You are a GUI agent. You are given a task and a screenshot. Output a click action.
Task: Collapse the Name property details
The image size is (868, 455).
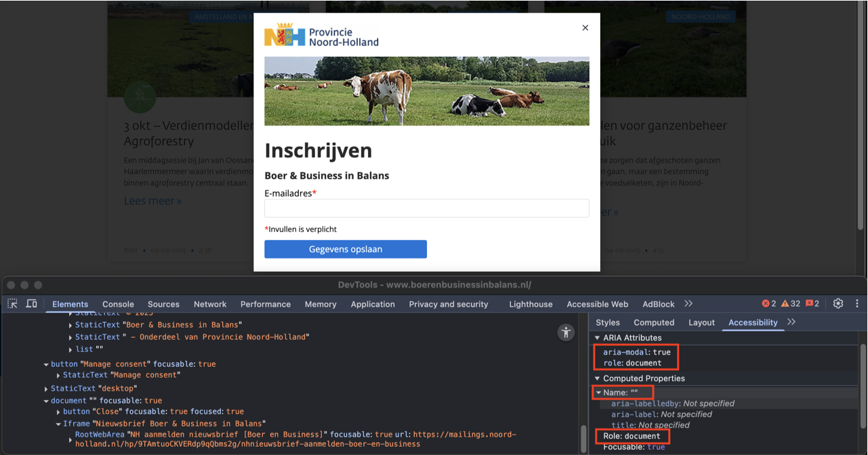tap(599, 393)
